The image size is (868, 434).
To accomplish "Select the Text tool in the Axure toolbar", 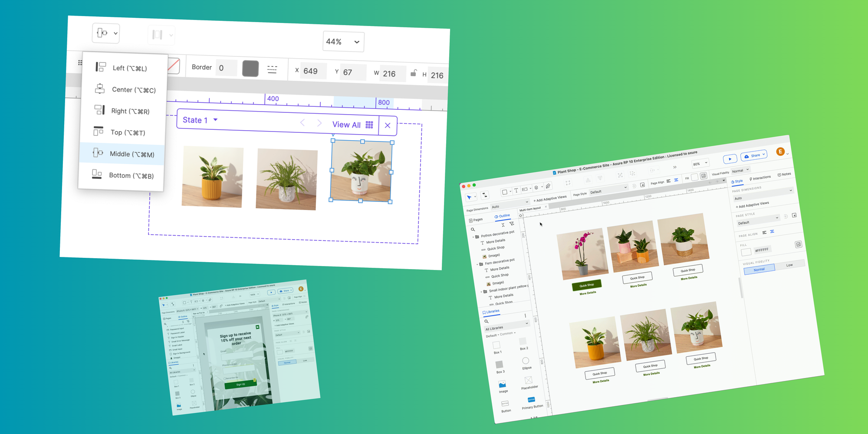I will tap(516, 190).
